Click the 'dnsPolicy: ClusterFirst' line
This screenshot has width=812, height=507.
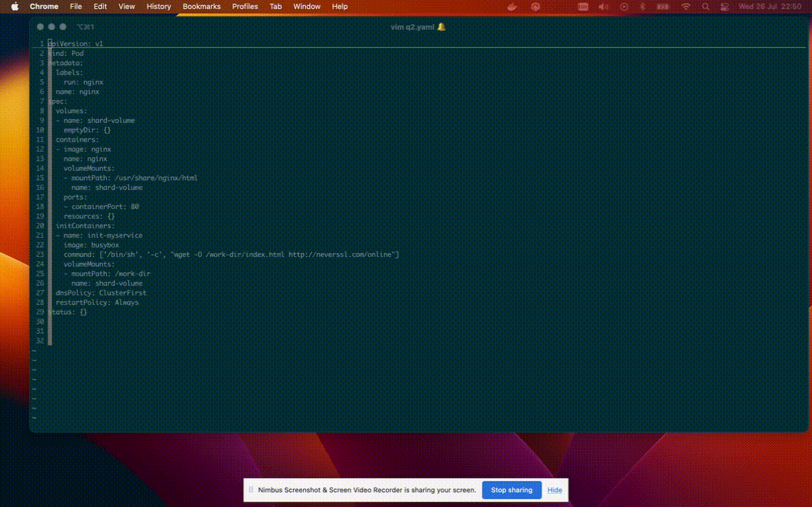coord(101,293)
